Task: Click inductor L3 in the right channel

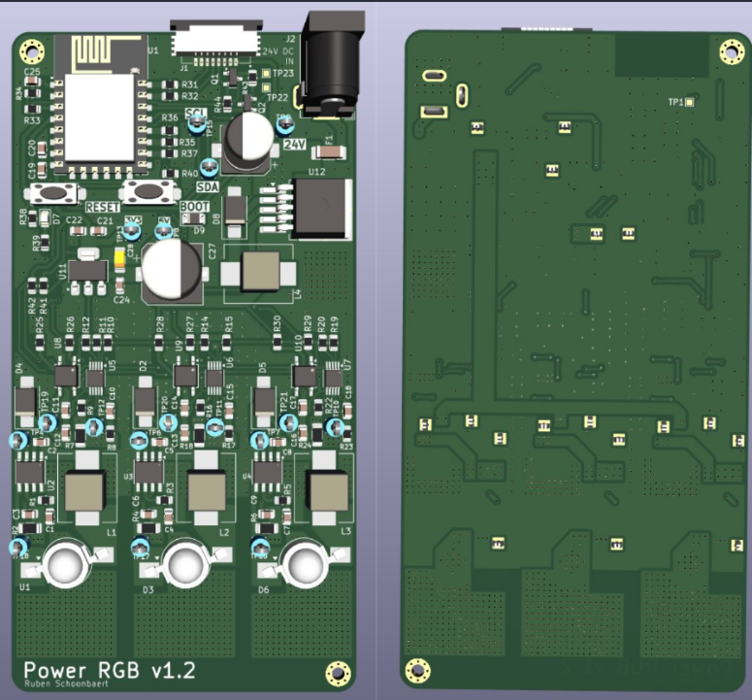Action: click(x=328, y=493)
